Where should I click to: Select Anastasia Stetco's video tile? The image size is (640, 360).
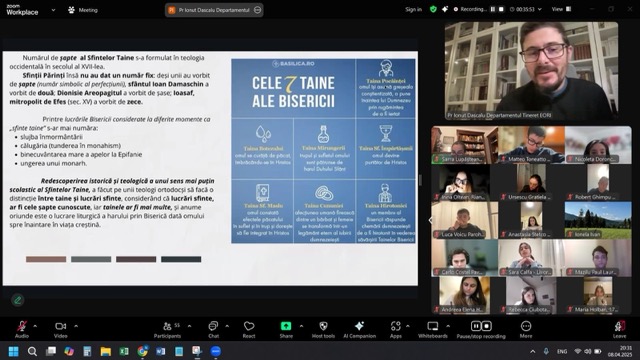[x=531, y=220]
